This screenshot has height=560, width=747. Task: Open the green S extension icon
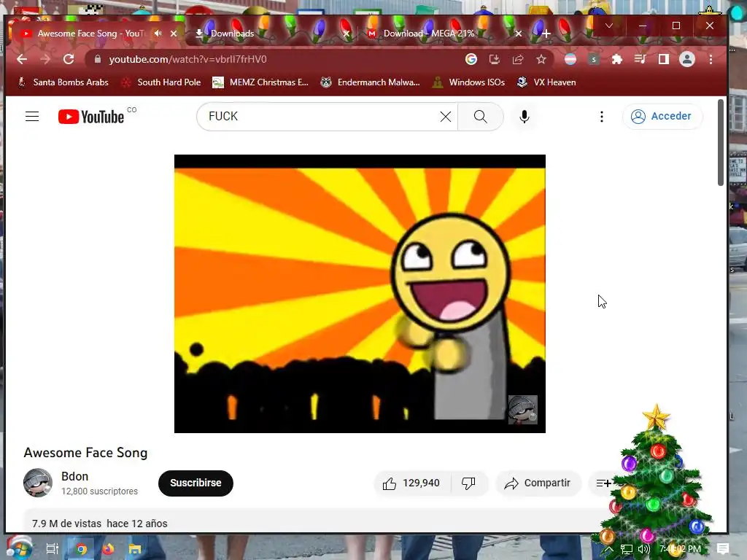point(594,59)
